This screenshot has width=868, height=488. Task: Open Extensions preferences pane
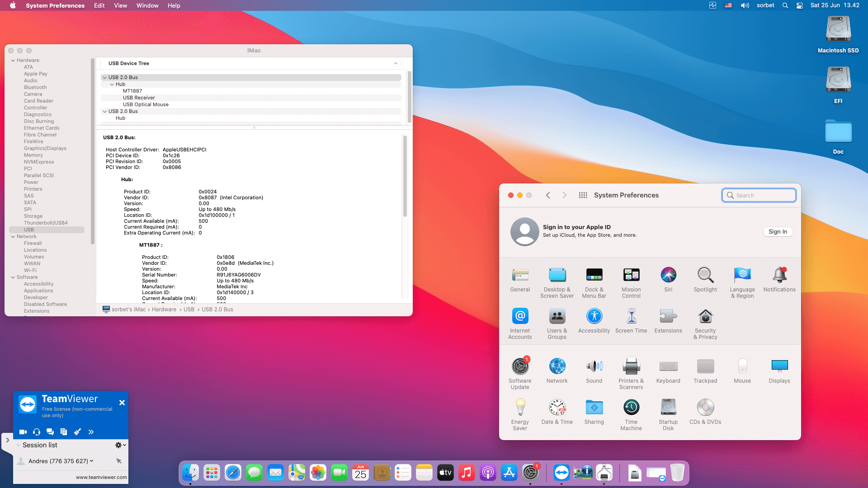pyautogui.click(x=668, y=321)
